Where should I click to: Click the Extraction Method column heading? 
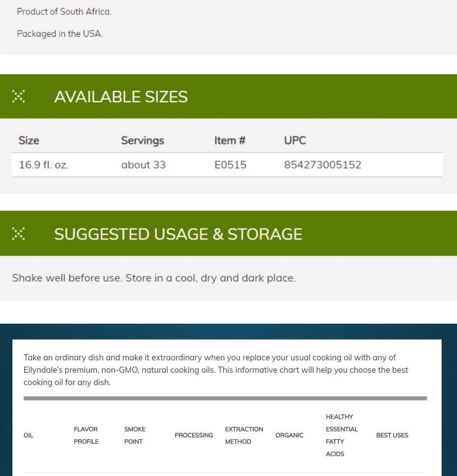tap(244, 436)
